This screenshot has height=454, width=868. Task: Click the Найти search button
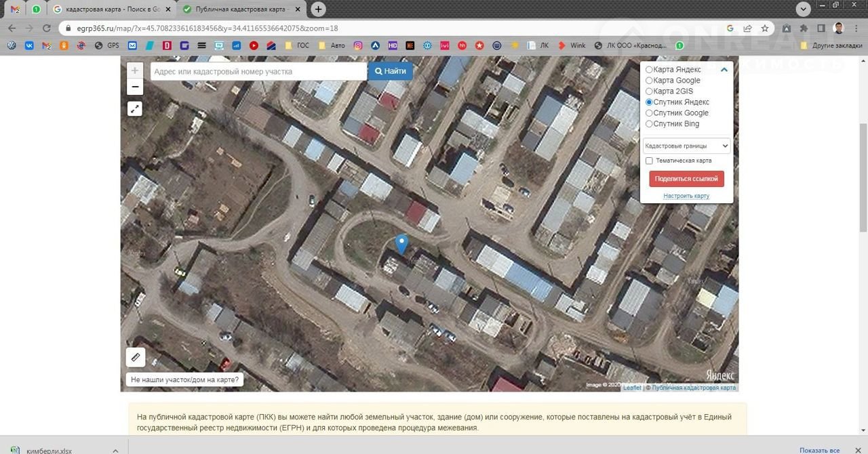(390, 71)
